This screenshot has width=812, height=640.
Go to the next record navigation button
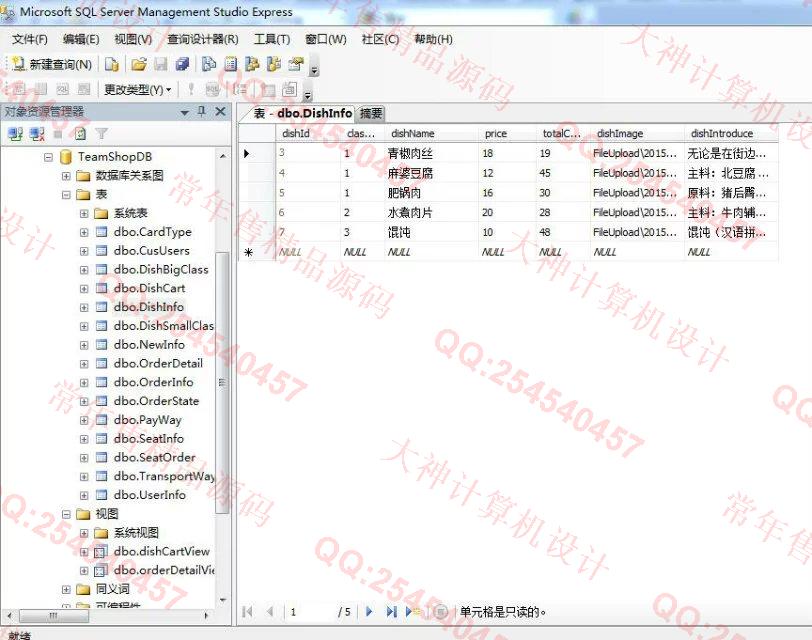pos(369,612)
